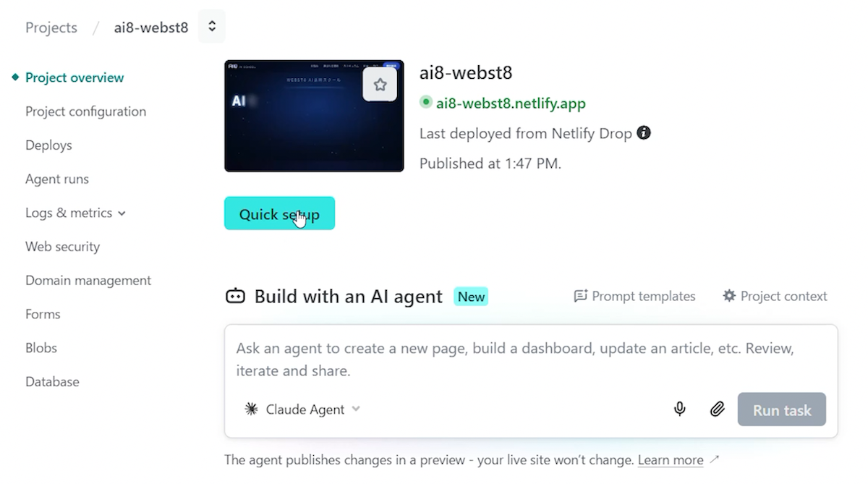The width and height of the screenshot is (868, 484).
Task: Open Domain management
Action: point(88,281)
